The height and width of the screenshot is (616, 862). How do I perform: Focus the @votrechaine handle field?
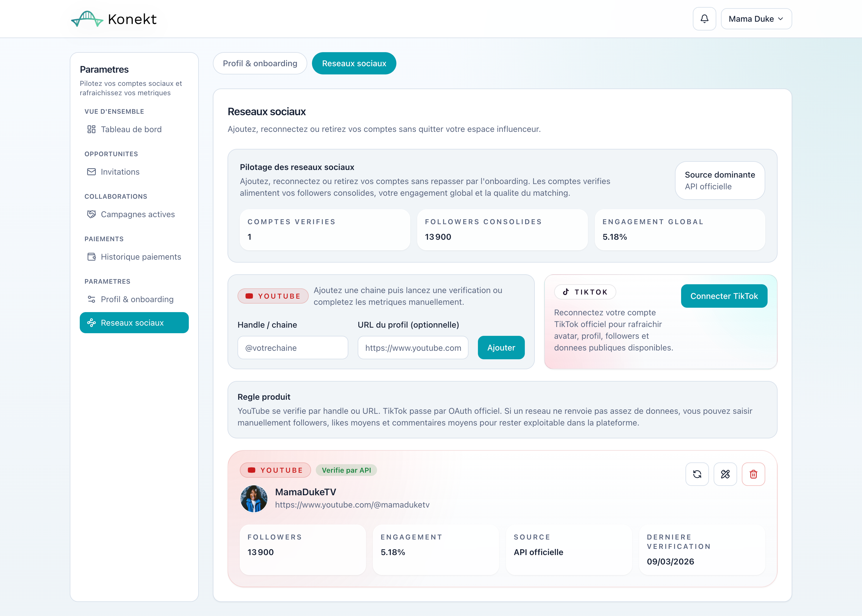[x=292, y=348]
